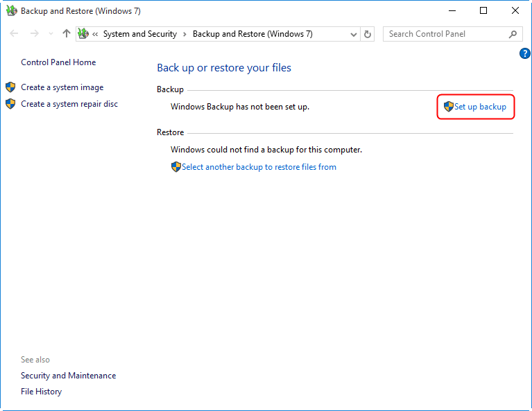Launch Create a system repair disc

[x=69, y=104]
